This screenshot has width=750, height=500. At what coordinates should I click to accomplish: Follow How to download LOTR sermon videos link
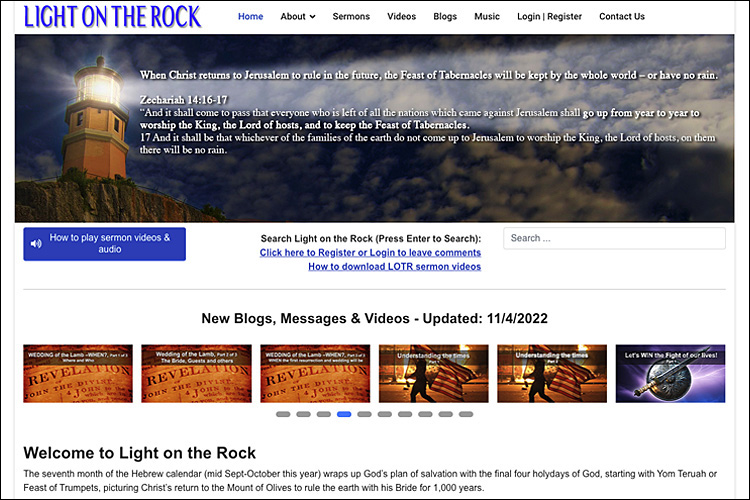pyautogui.click(x=395, y=267)
